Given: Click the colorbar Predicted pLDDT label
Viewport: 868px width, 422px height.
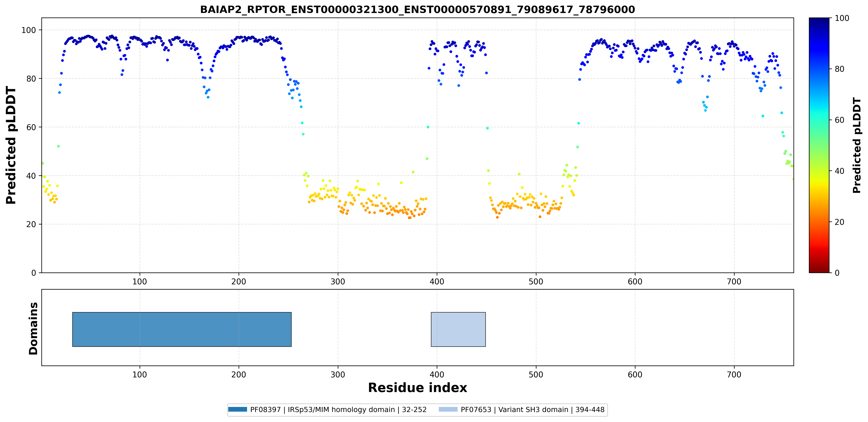Looking at the screenshot, I should 857,145.
